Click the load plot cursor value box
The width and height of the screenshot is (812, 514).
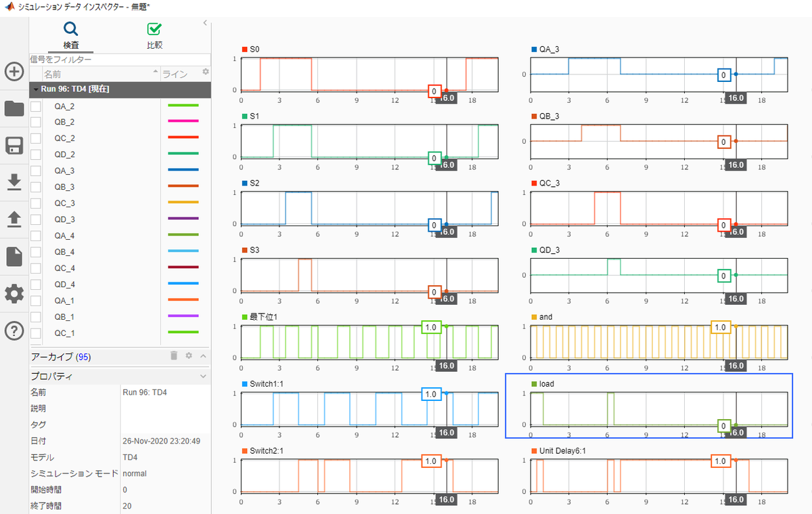click(x=724, y=426)
